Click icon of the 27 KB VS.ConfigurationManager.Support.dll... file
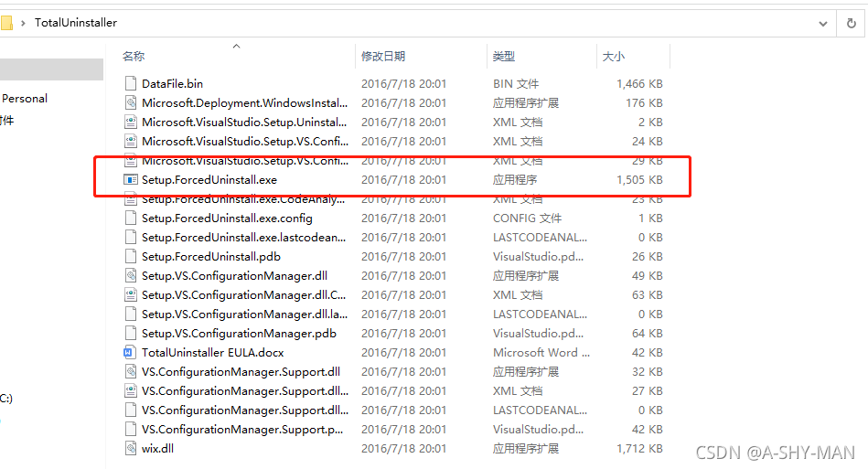 [131, 391]
